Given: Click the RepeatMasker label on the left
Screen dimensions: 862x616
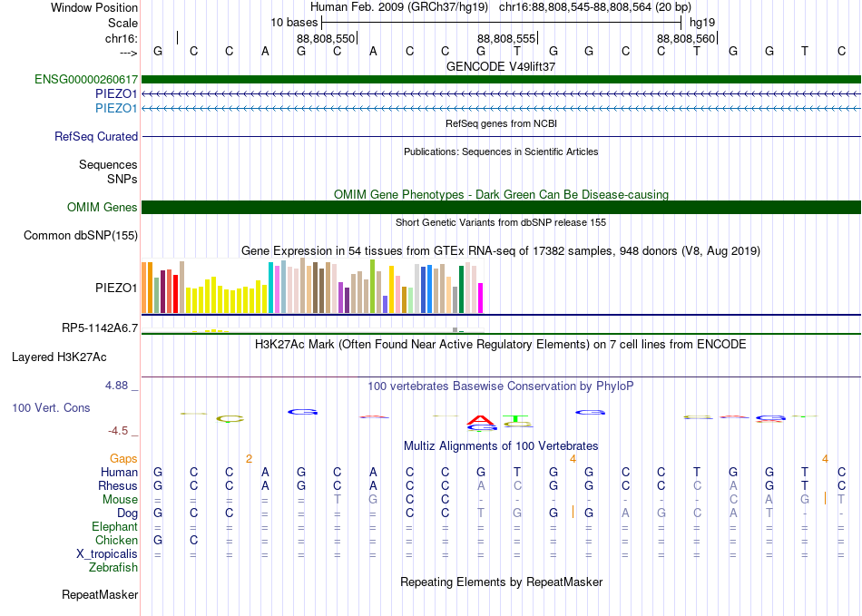Looking at the screenshot, I should click(100, 595).
